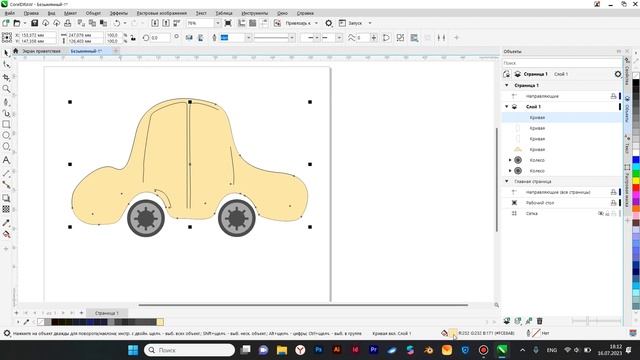
Task: Select the Rectangle tool
Action: 6,124
